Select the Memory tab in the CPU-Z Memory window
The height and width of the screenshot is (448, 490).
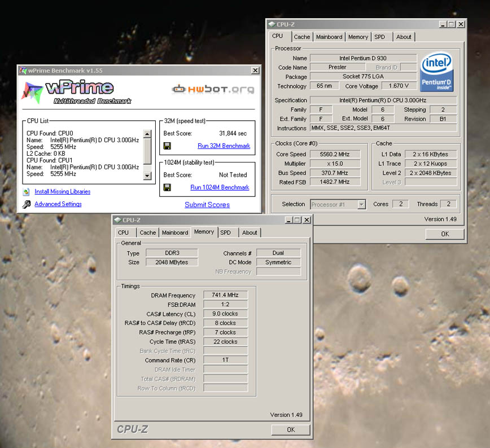pyautogui.click(x=204, y=232)
